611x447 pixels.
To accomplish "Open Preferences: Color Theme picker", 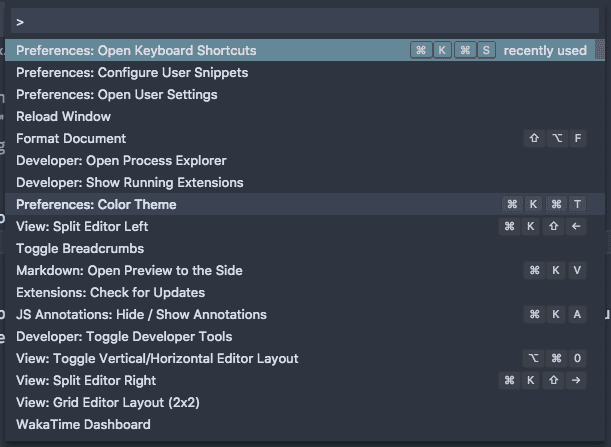I will (96, 205).
